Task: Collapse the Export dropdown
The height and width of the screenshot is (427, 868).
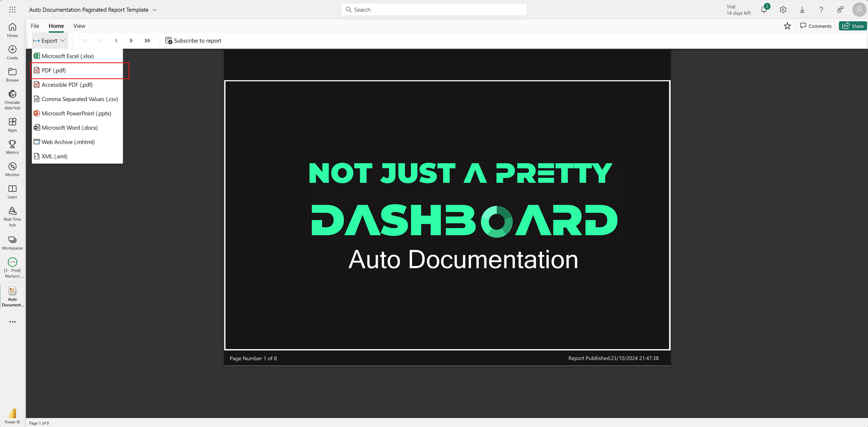Action: [x=49, y=41]
